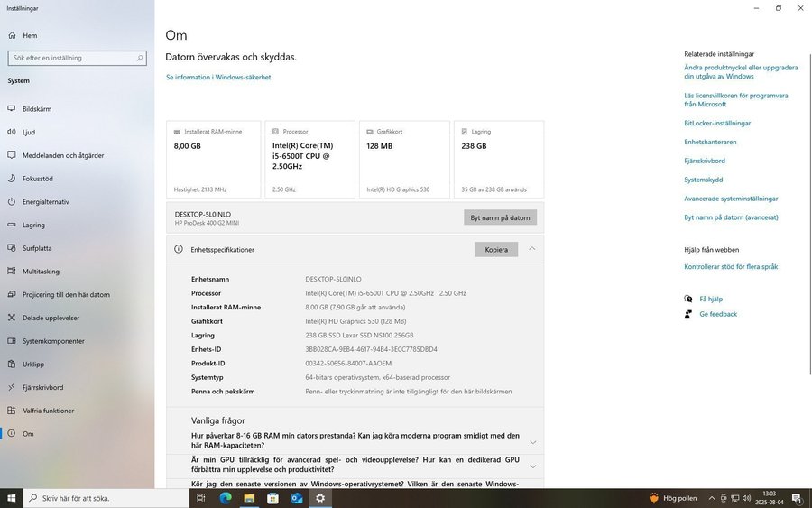This screenshot has width=812, height=508.
Task: Open Fjärrskrivbord related settings link
Action: coord(705,161)
